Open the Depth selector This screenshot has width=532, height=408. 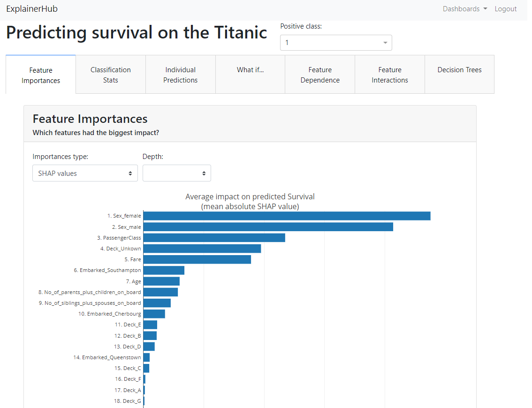tap(176, 173)
